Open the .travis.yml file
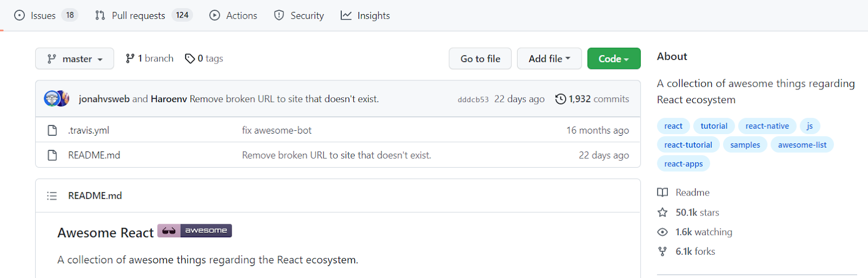Viewport: 868px width, 278px height. click(x=88, y=130)
